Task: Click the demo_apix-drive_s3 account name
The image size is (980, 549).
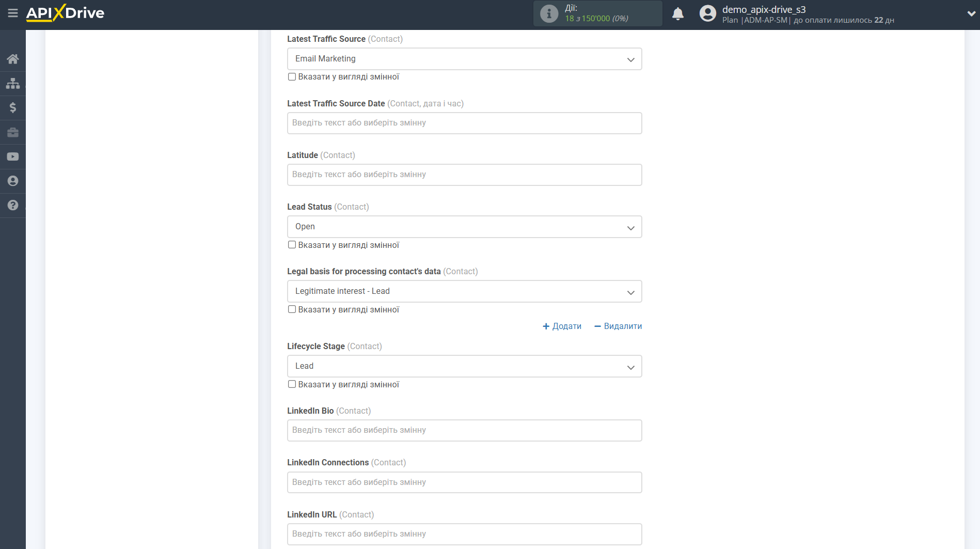Action: (x=764, y=9)
